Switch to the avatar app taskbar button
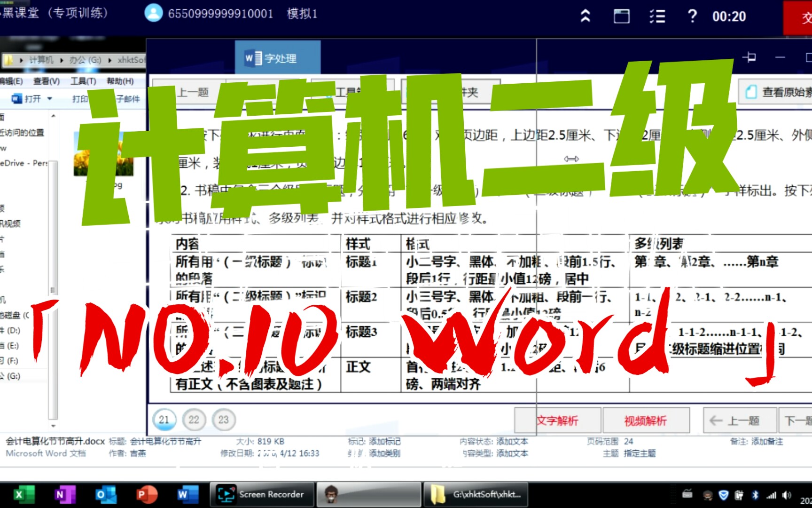812x508 pixels. 368,494
